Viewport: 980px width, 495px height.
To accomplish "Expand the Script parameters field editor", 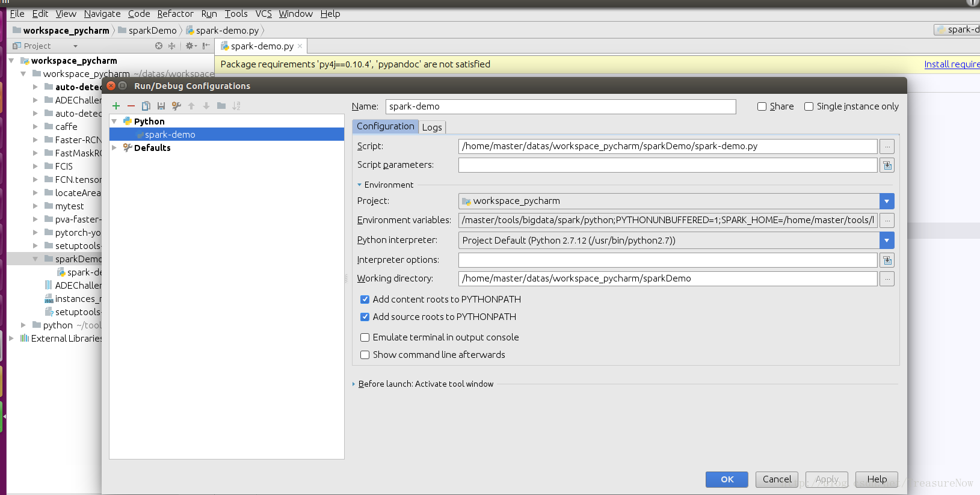I will (887, 165).
